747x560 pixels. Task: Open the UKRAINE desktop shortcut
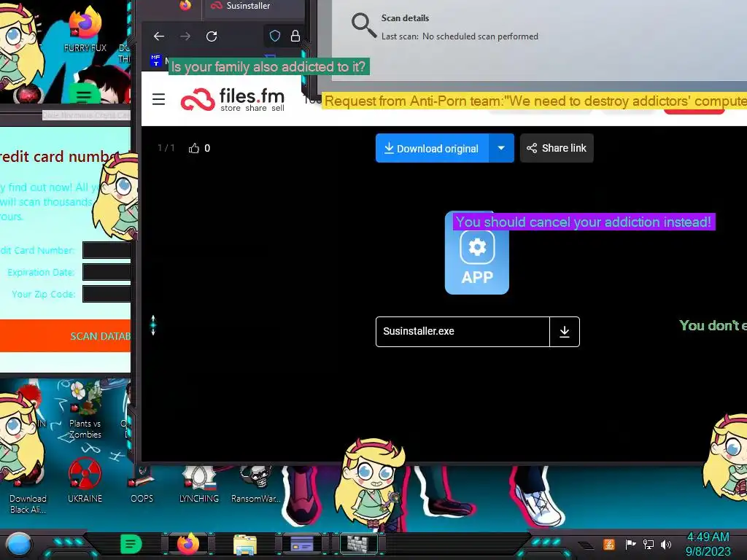tap(85, 481)
